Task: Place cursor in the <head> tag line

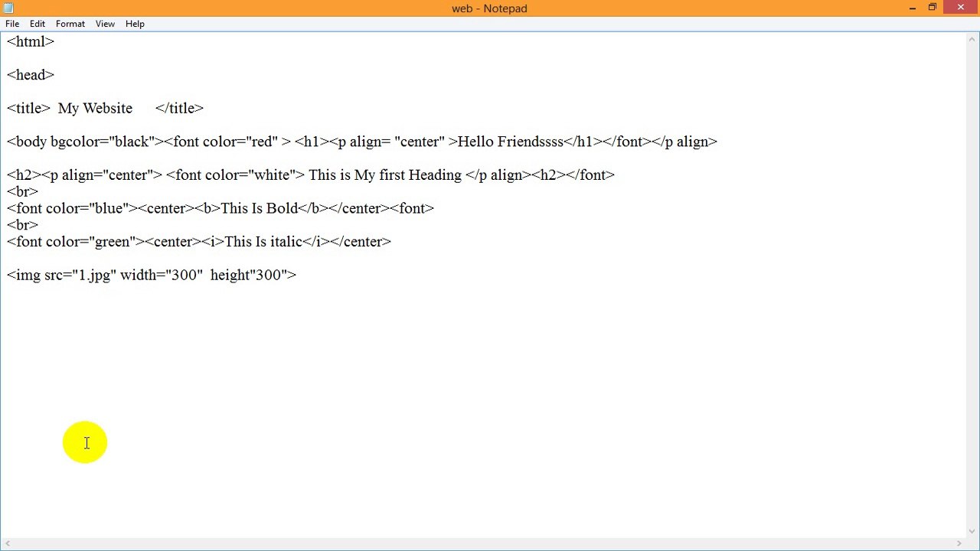Action: (31, 75)
